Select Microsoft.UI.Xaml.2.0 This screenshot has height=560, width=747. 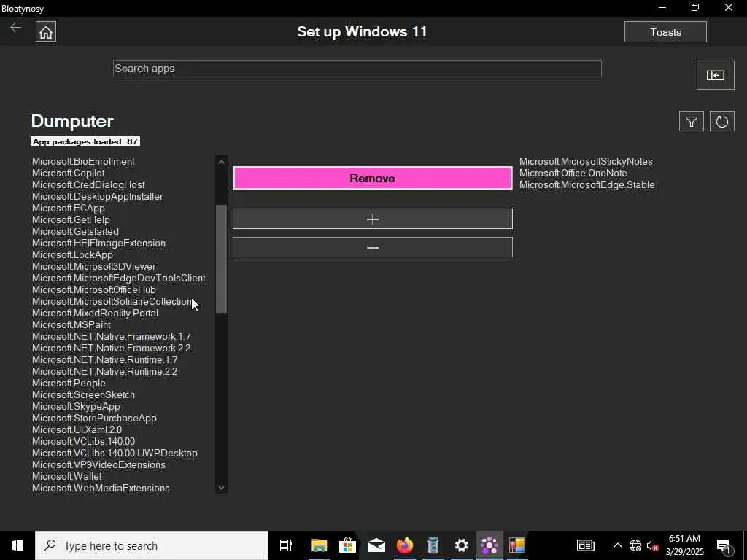point(77,430)
